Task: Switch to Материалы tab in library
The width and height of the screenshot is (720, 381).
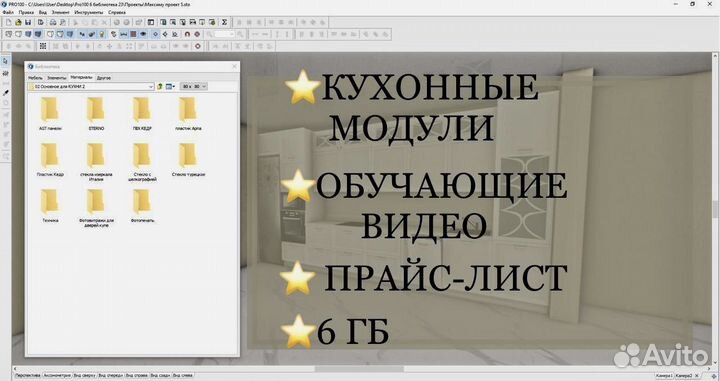Action: click(x=81, y=77)
